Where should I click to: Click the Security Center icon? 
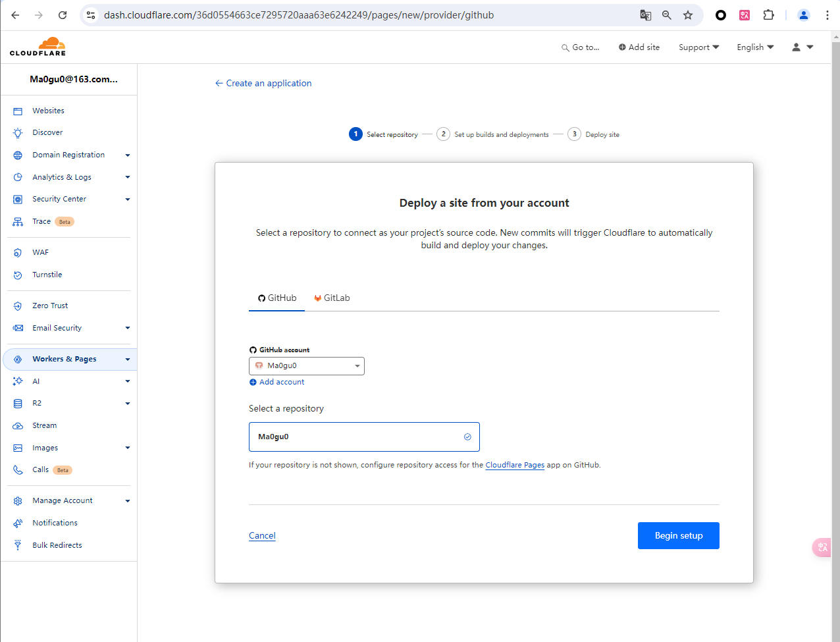click(x=18, y=200)
